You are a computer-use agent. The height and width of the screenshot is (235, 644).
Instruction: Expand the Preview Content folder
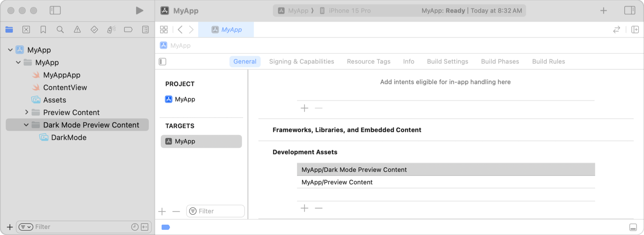point(26,113)
